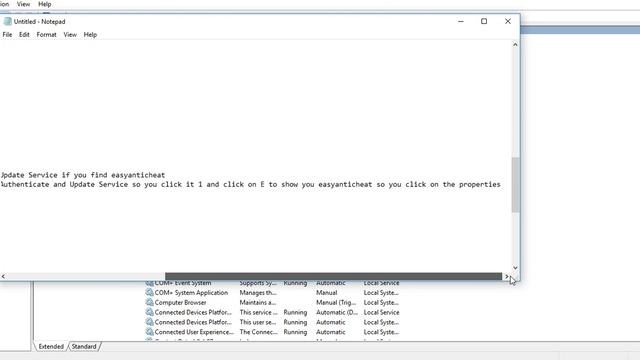640x360 pixels.
Task: Click the COM+ System Application service name
Action: click(x=191, y=293)
